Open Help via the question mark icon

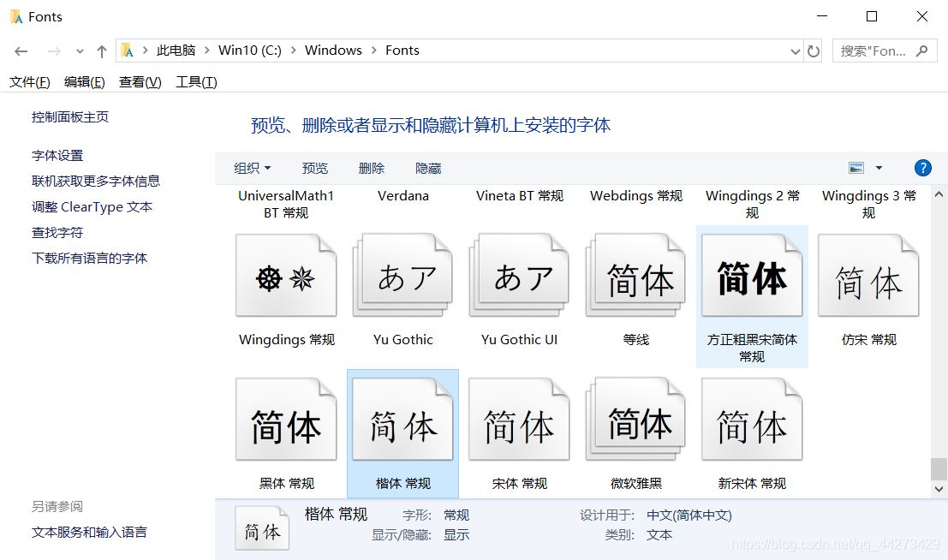coord(922,168)
